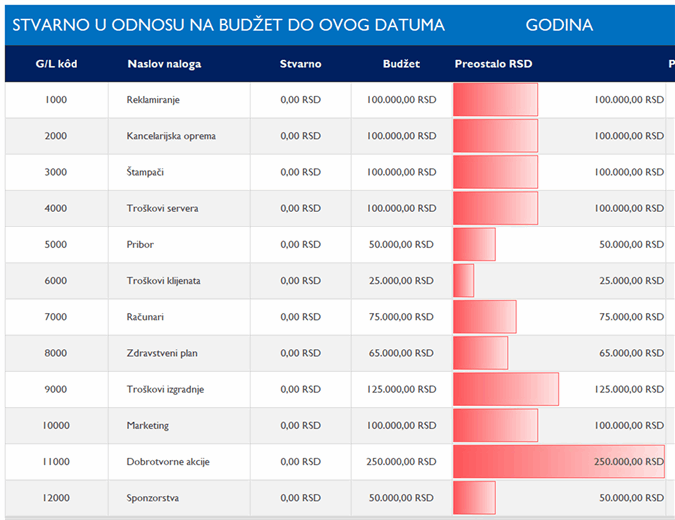Viewport: 675px width, 520px height.
Task: Click the G/L code 2000 cell
Action: pyautogui.click(x=56, y=136)
